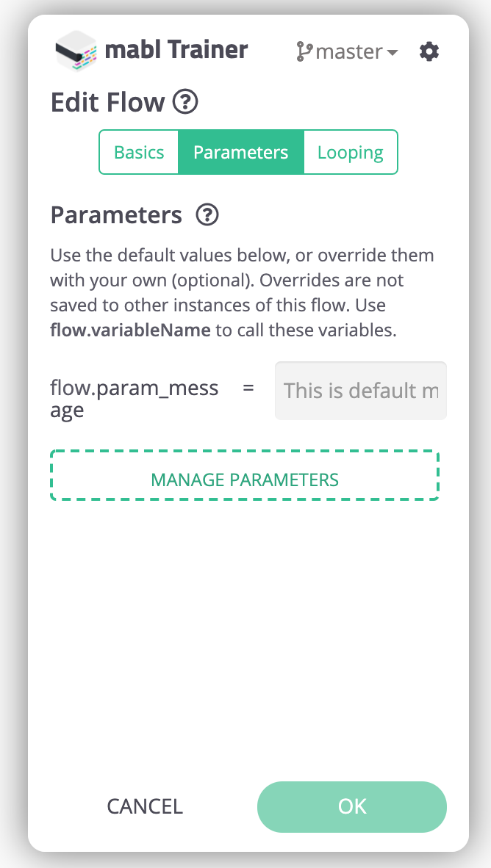Open the settings gear menu
The width and height of the screenshot is (491, 868).
(x=429, y=51)
